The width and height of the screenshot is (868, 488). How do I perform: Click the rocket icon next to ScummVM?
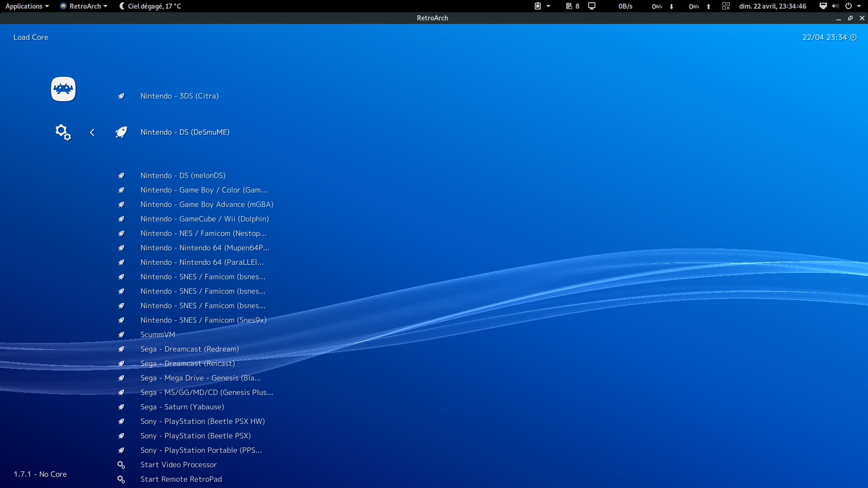point(121,335)
